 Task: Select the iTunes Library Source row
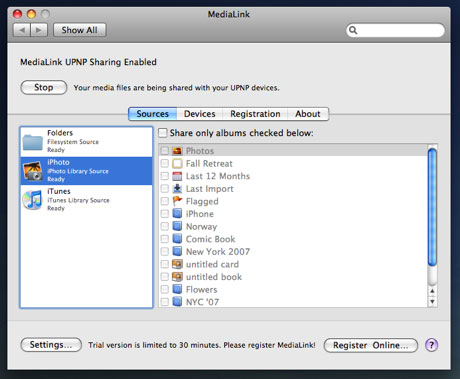click(86, 200)
